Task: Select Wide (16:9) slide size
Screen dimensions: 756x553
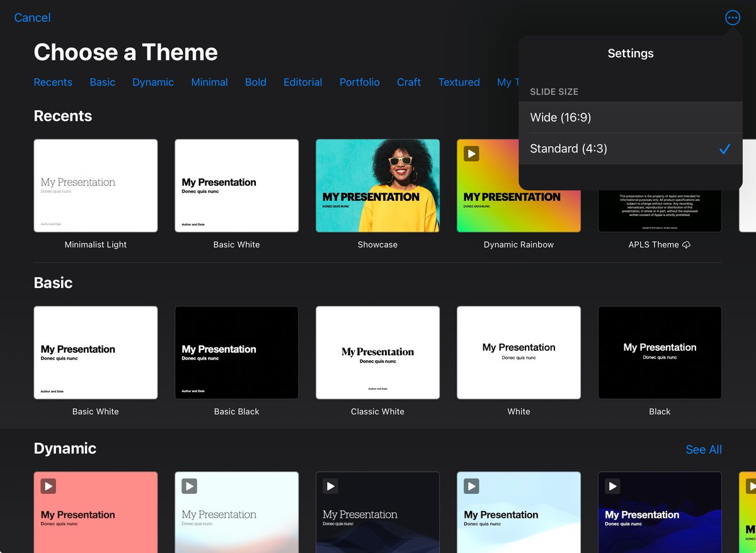Action: [631, 118]
